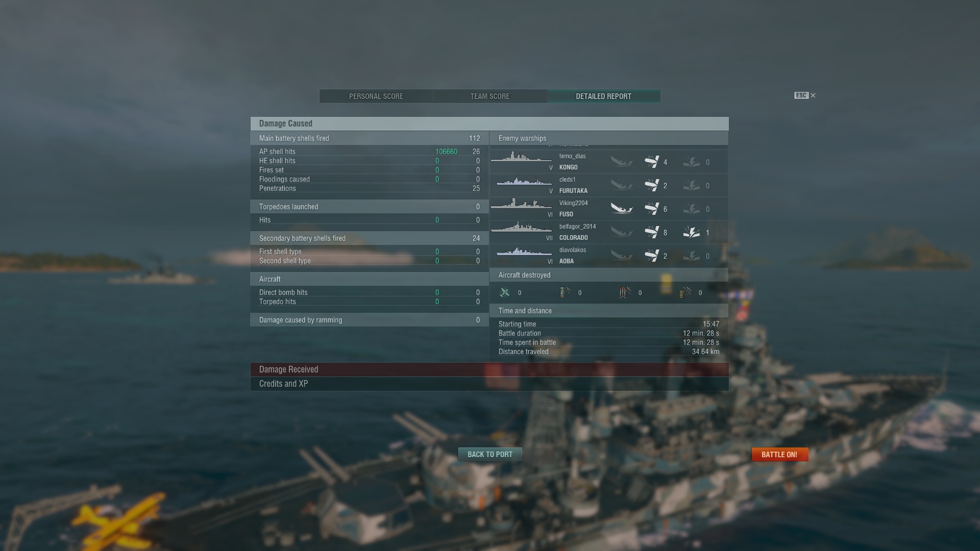Open the Team Score tab
The image size is (980, 551).
(x=490, y=96)
